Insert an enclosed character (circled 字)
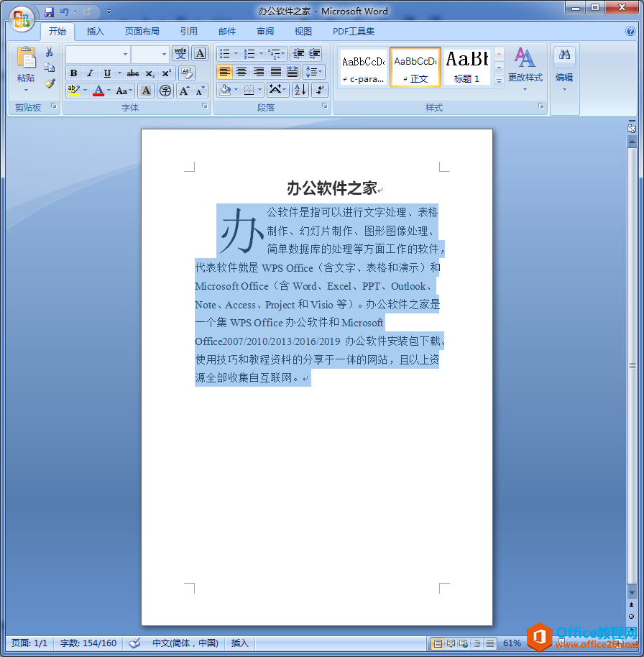The image size is (644, 657). pos(165,91)
